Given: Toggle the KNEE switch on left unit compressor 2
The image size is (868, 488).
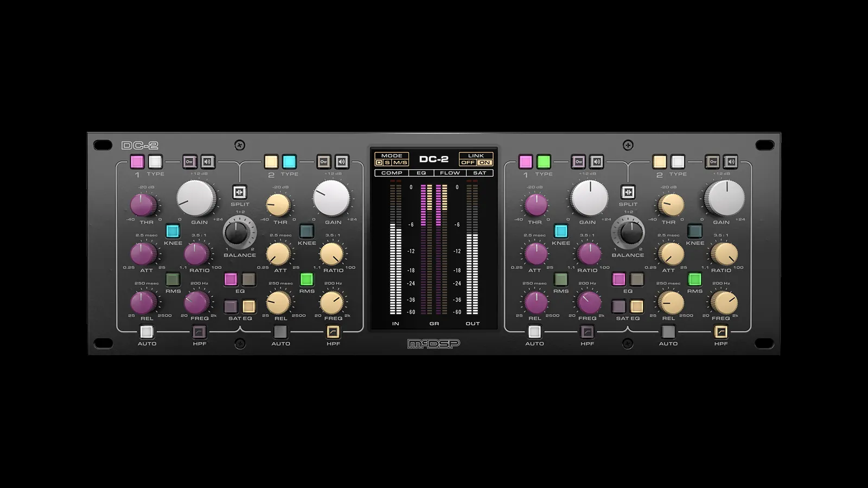Looking at the screenshot, I should pos(307,232).
